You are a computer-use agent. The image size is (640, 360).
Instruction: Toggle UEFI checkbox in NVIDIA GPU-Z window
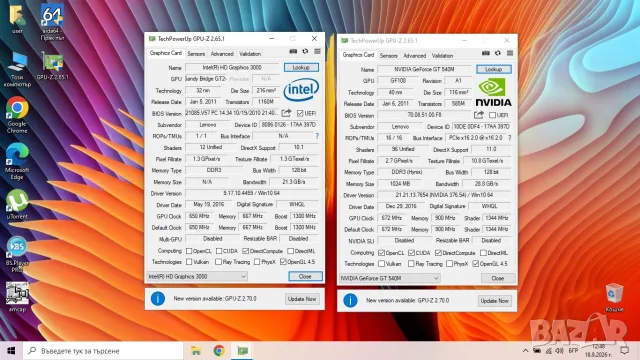click(x=493, y=115)
